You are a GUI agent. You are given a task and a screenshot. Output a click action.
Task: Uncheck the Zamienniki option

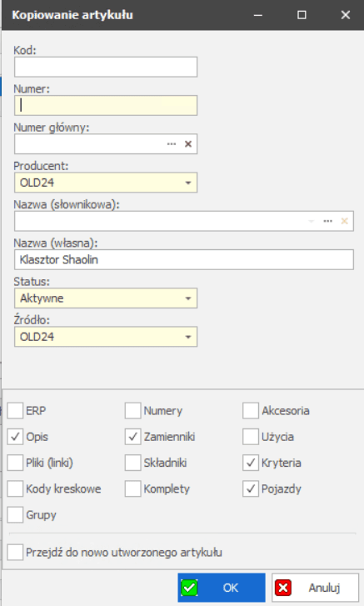click(132, 437)
